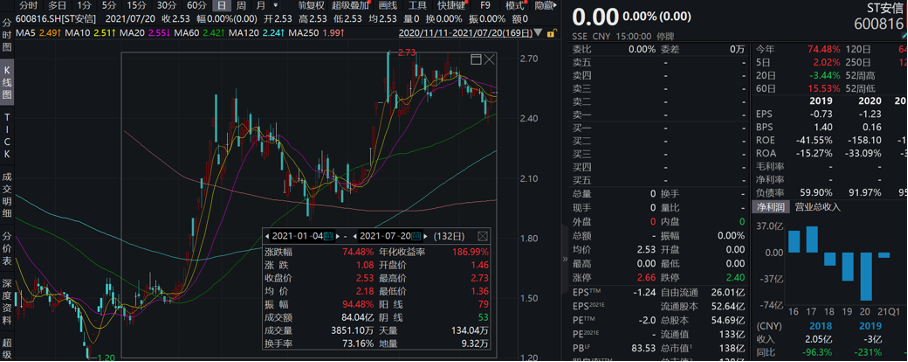Viewport: 908px width, 362px height.
Task: Open more periods dropdown arrow after 月
Action: tap(275, 6)
